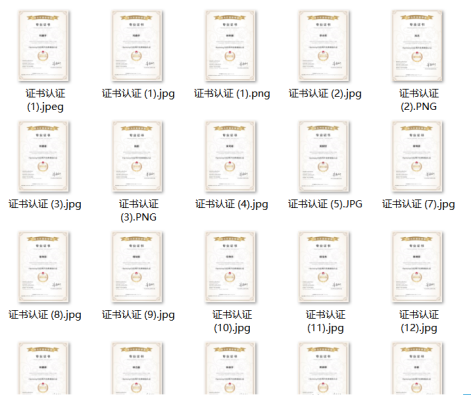Click the 证书认证 (12).jpg thumbnail
471x395 pixels.
click(x=417, y=267)
